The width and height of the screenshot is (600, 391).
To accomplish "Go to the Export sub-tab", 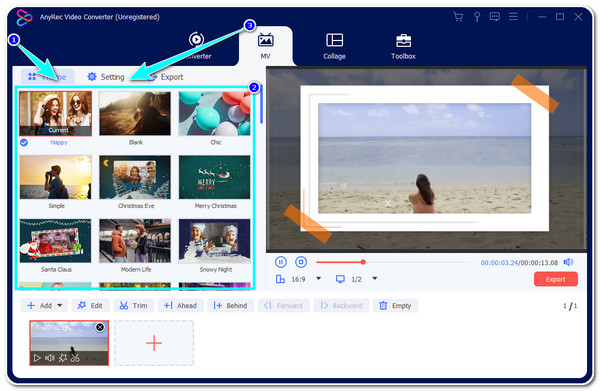I will pyautogui.click(x=167, y=77).
